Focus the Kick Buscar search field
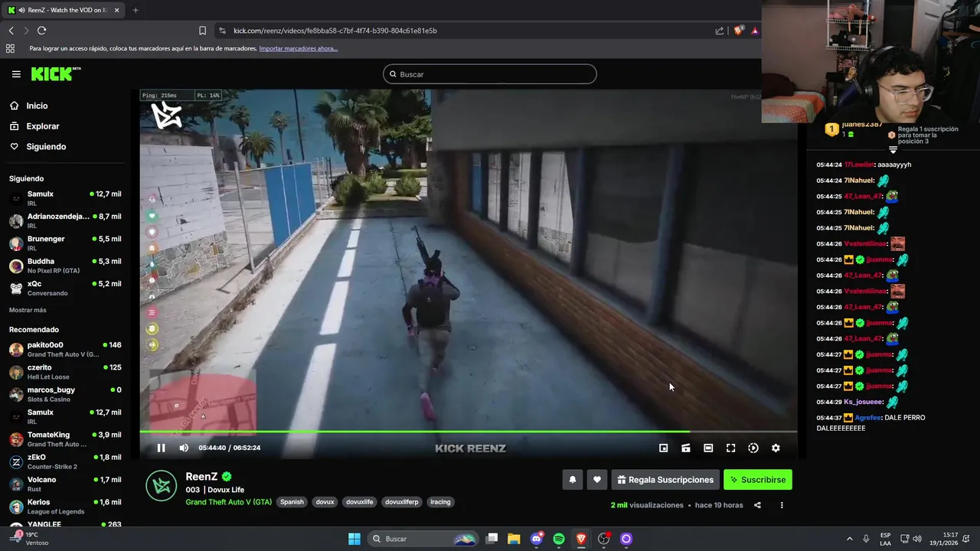The width and height of the screenshot is (980, 551). point(490,74)
